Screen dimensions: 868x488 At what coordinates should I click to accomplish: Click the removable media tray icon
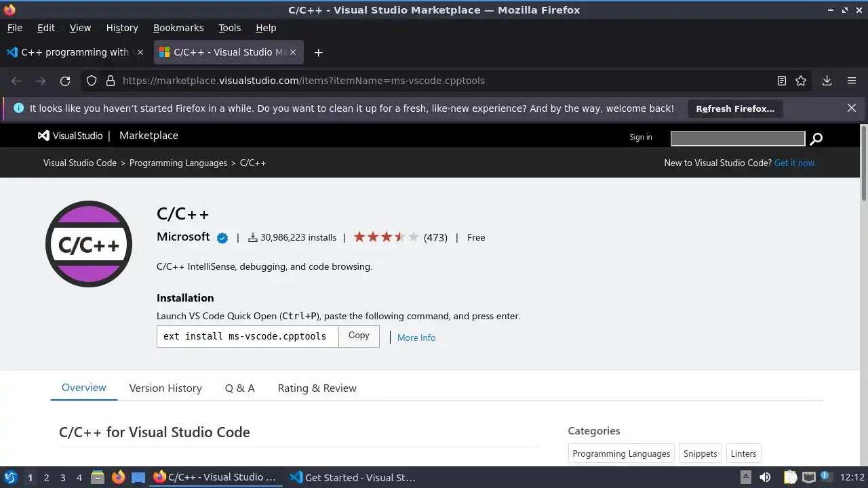(x=745, y=477)
